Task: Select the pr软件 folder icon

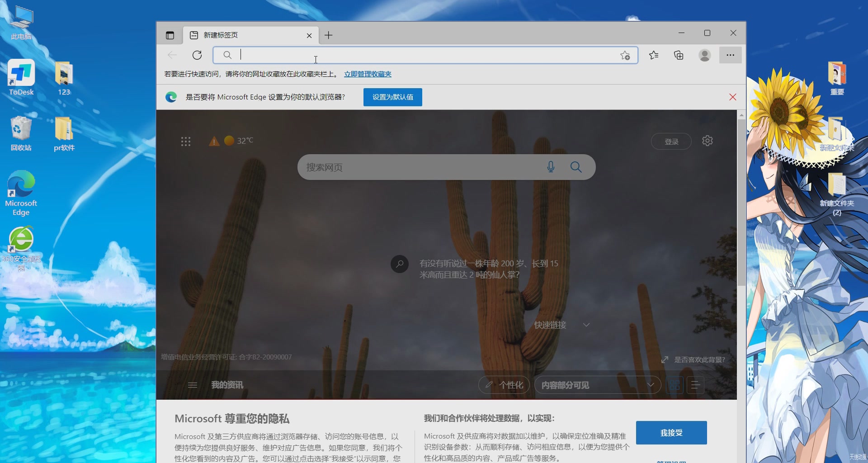Action: click(x=64, y=133)
